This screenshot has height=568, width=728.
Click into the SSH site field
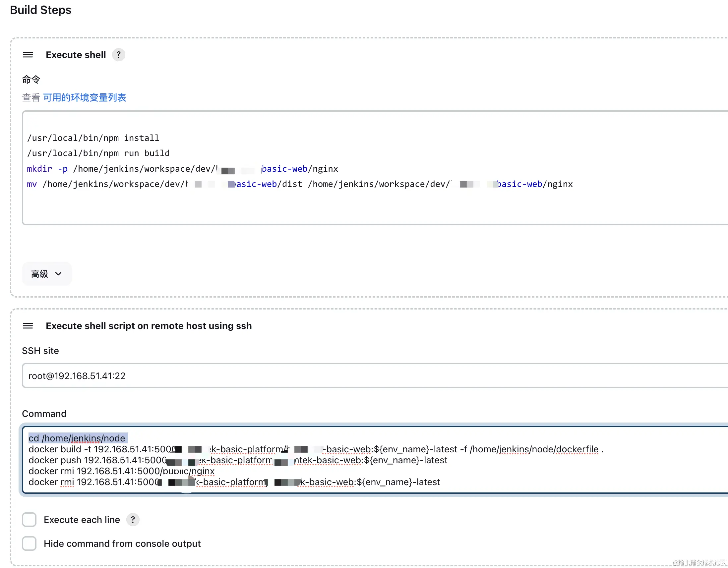click(333, 376)
